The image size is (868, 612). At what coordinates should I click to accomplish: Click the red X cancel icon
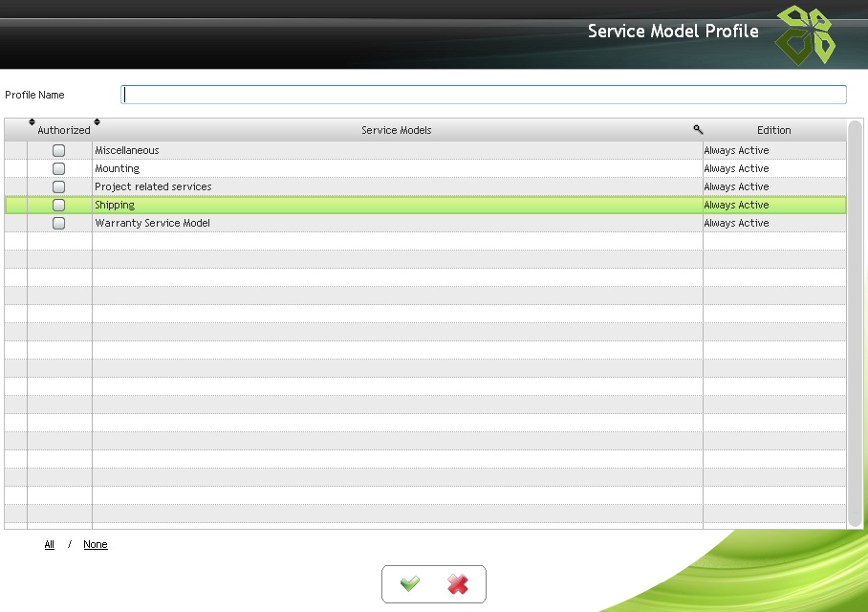[x=458, y=584]
